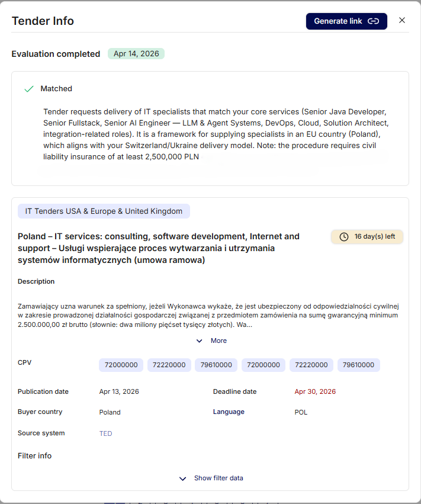Image resolution: width=421 pixels, height=504 pixels.
Task: Select the first 72220000 CPV code chip
Action: [169, 365]
